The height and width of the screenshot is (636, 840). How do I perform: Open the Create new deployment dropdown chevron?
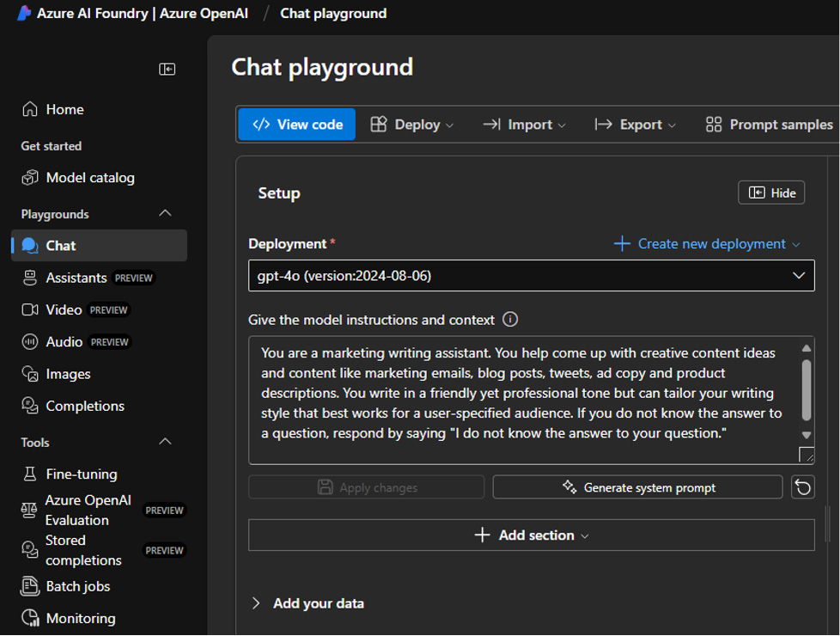[796, 245]
